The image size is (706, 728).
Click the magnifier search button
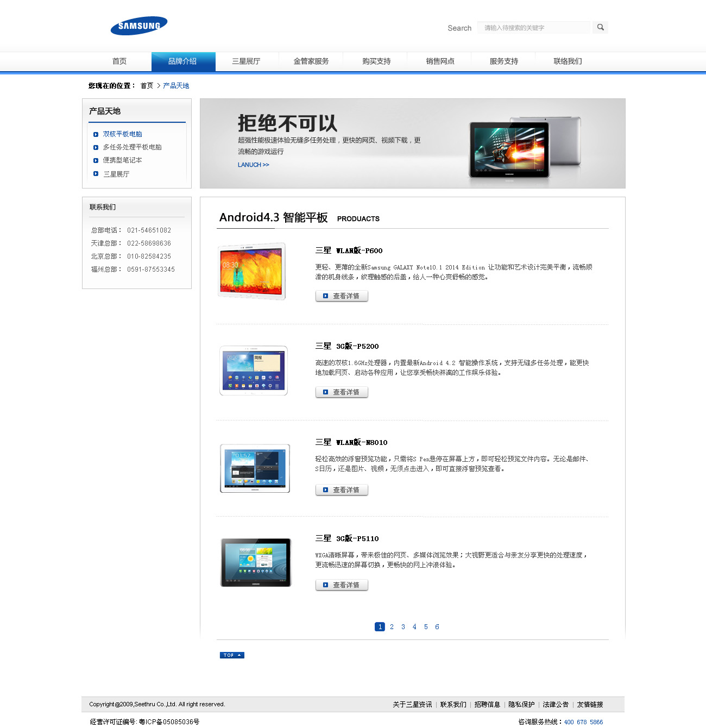coord(600,27)
